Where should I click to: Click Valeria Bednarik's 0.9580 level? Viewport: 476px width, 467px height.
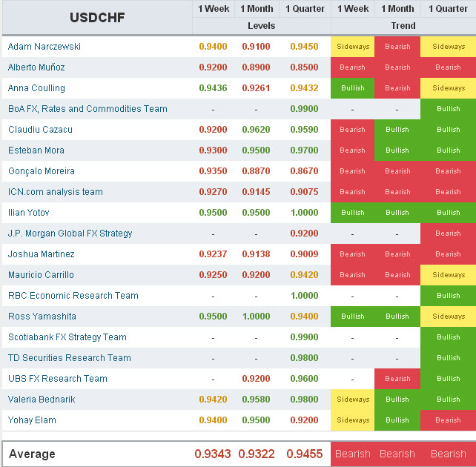pyautogui.click(x=256, y=400)
